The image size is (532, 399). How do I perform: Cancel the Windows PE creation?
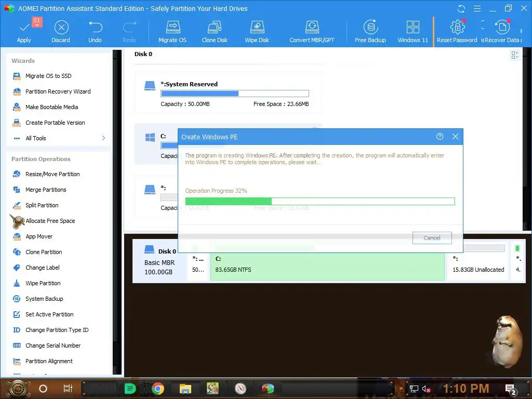(432, 238)
